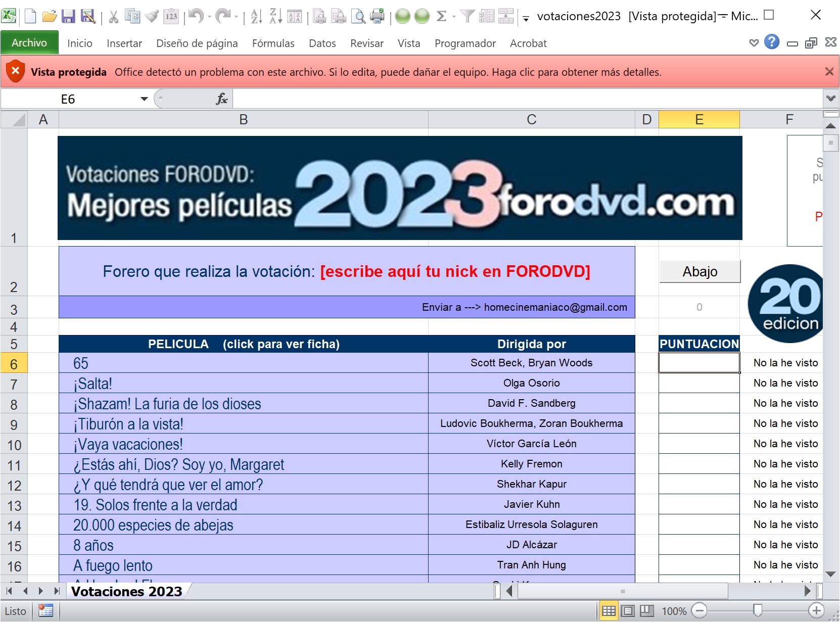Open the Archivo tab

click(x=29, y=43)
